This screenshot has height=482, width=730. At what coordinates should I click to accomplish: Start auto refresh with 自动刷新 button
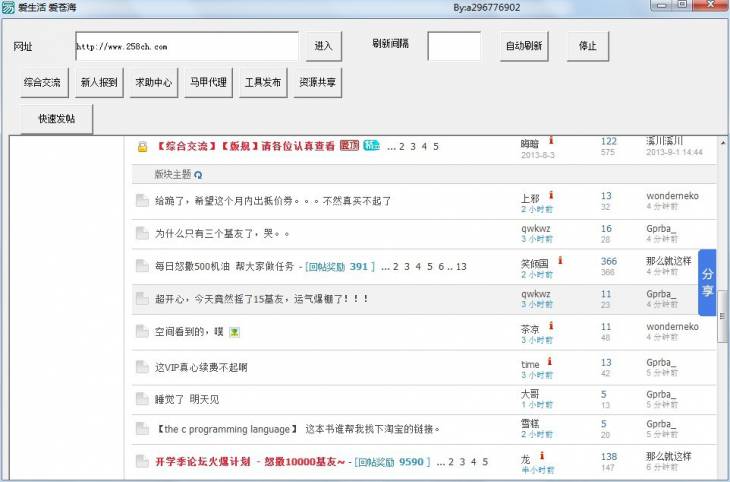pyautogui.click(x=523, y=46)
